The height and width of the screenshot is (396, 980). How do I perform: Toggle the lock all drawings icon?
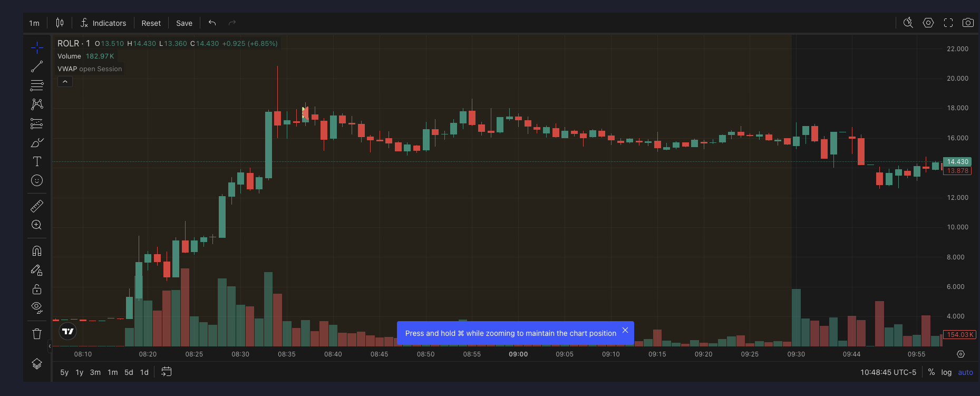(x=37, y=289)
